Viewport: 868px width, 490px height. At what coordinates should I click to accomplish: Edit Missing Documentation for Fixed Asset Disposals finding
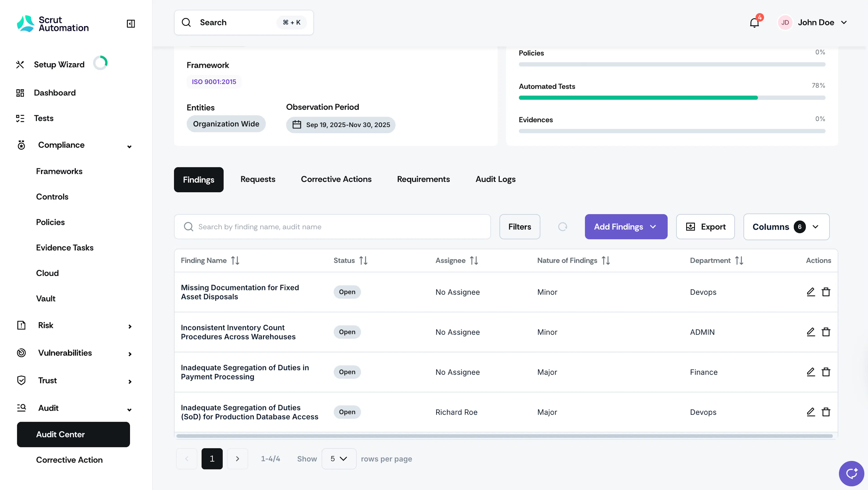pyautogui.click(x=810, y=292)
